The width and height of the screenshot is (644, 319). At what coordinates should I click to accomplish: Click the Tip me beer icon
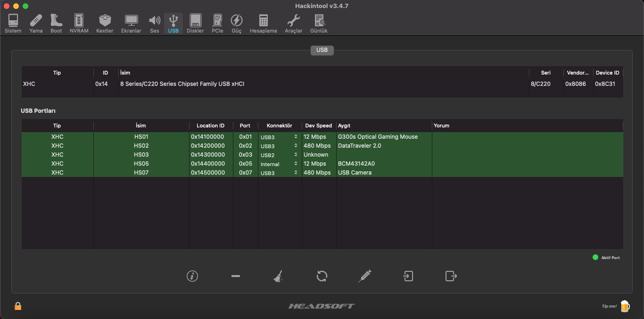(x=625, y=306)
